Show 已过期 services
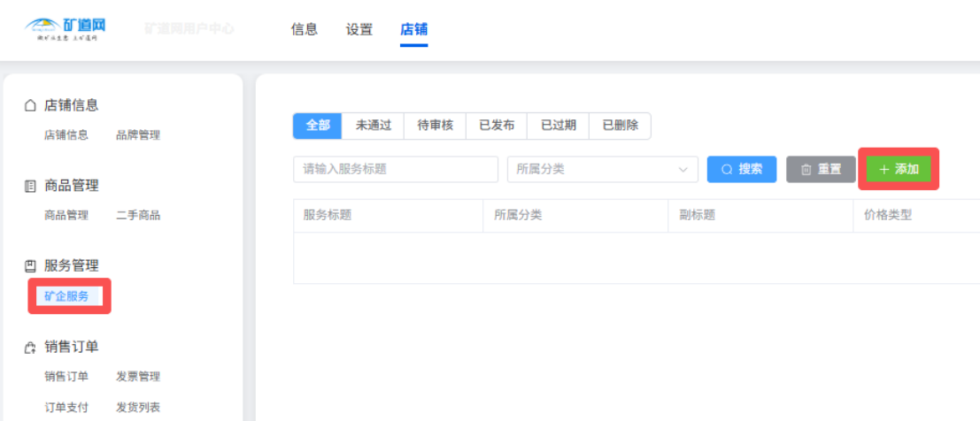This screenshot has width=980, height=421. pyautogui.click(x=558, y=126)
